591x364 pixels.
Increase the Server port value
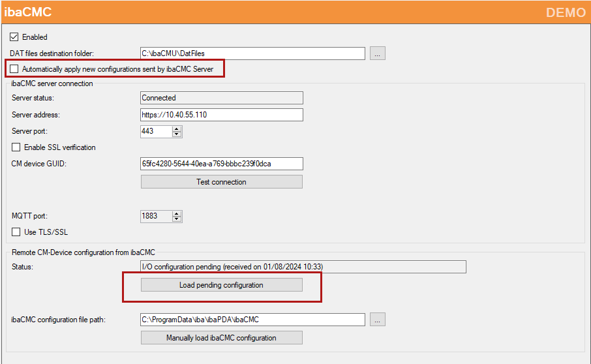(x=176, y=129)
